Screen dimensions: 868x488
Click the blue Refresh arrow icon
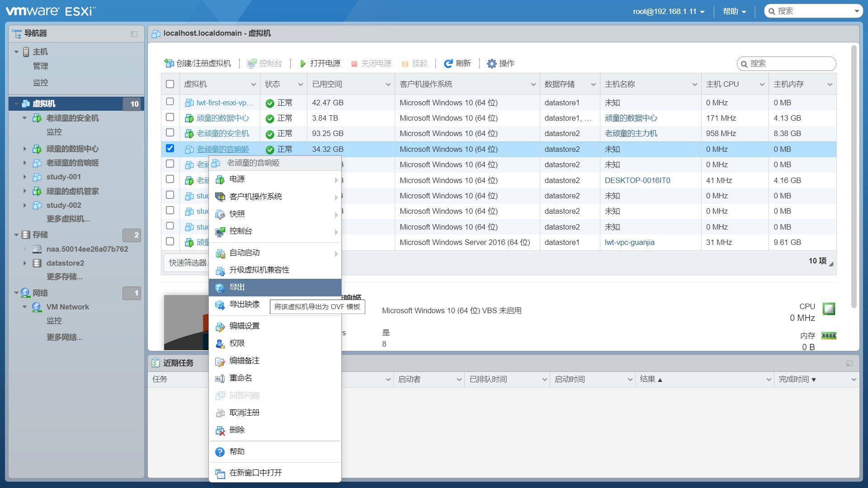tap(448, 64)
